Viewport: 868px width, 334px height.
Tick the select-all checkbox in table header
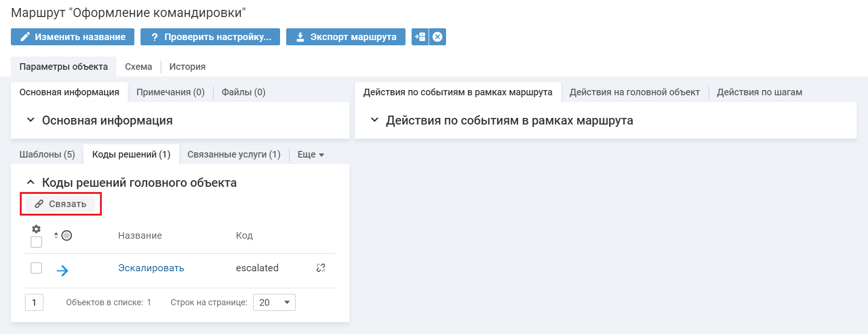pos(36,242)
